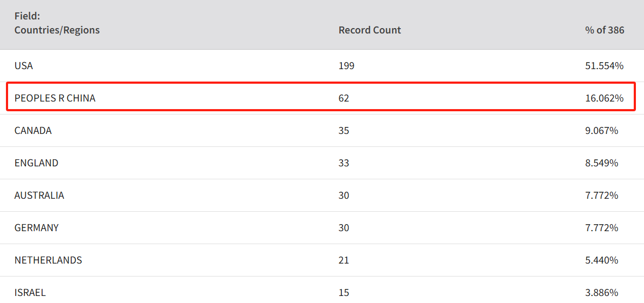Click the Netherlands record count 21

tap(344, 260)
